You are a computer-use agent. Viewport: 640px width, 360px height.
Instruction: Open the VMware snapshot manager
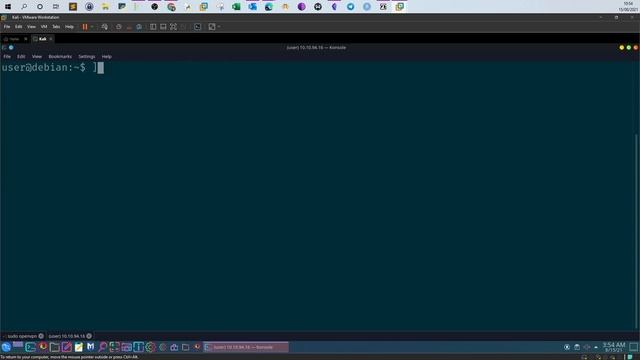coord(139,27)
